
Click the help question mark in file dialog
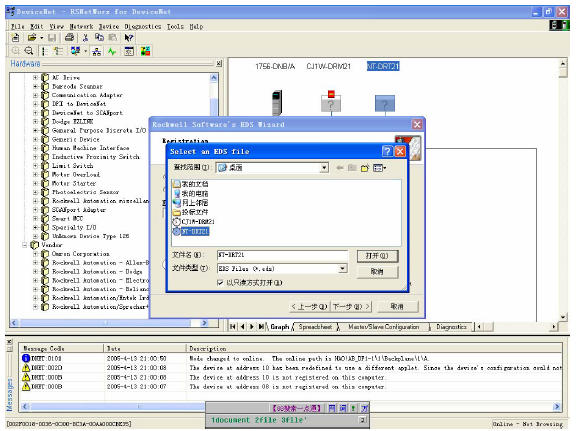tap(387, 151)
